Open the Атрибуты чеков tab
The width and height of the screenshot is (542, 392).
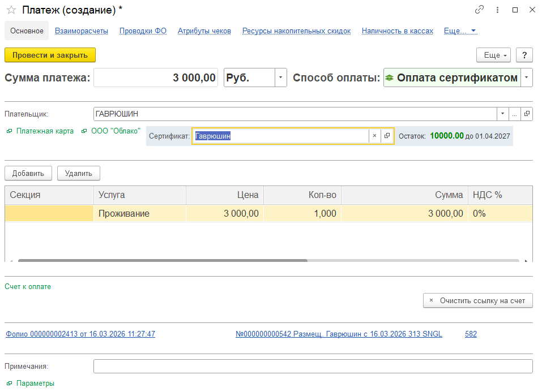pos(204,31)
